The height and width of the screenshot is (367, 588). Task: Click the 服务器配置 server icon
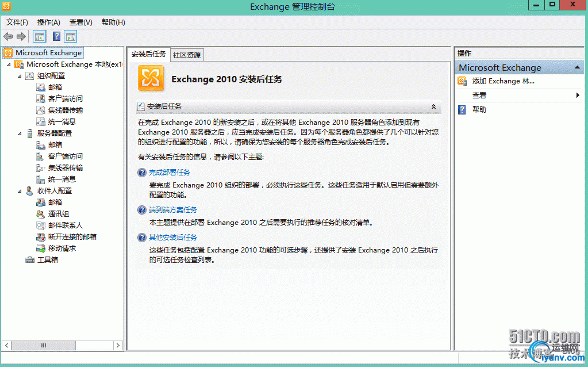(30, 133)
